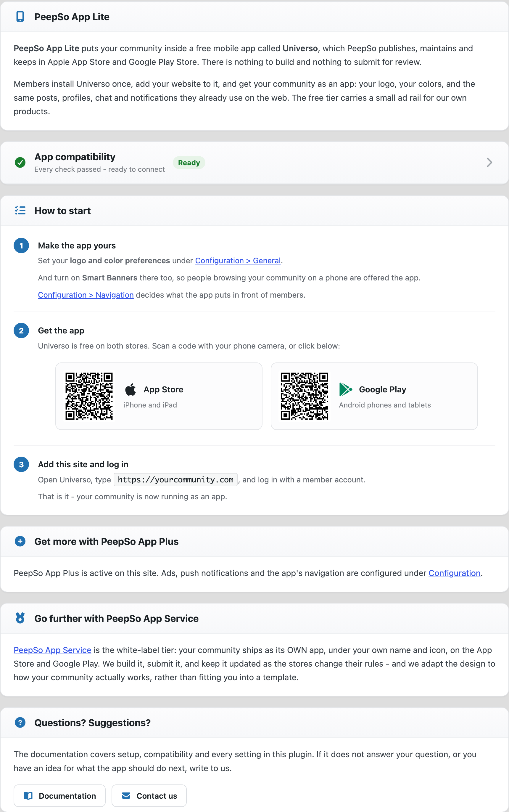
Task: Click the "Get the app" step title
Action: (x=61, y=330)
